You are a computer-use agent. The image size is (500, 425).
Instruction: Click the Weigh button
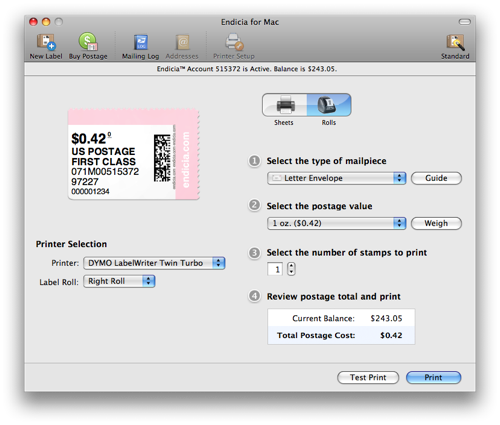coord(436,223)
